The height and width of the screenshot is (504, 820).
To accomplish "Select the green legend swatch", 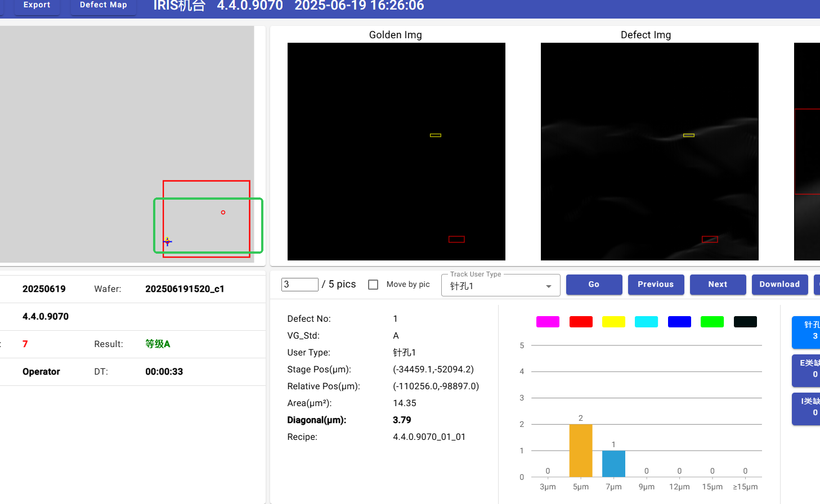I will 712,322.
